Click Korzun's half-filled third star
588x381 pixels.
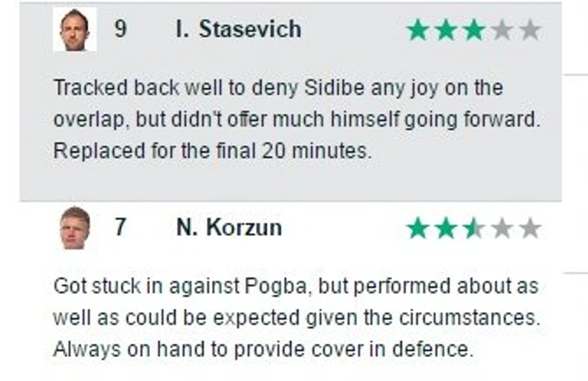pyautogui.click(x=474, y=228)
